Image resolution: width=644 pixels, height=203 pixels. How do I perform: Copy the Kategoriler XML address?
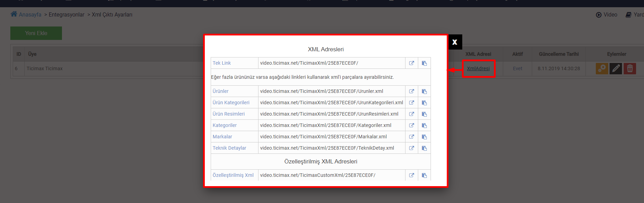coord(424,125)
